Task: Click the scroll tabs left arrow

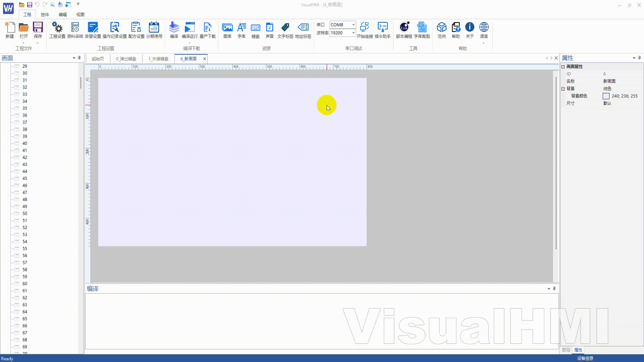Action: pyautogui.click(x=547, y=58)
